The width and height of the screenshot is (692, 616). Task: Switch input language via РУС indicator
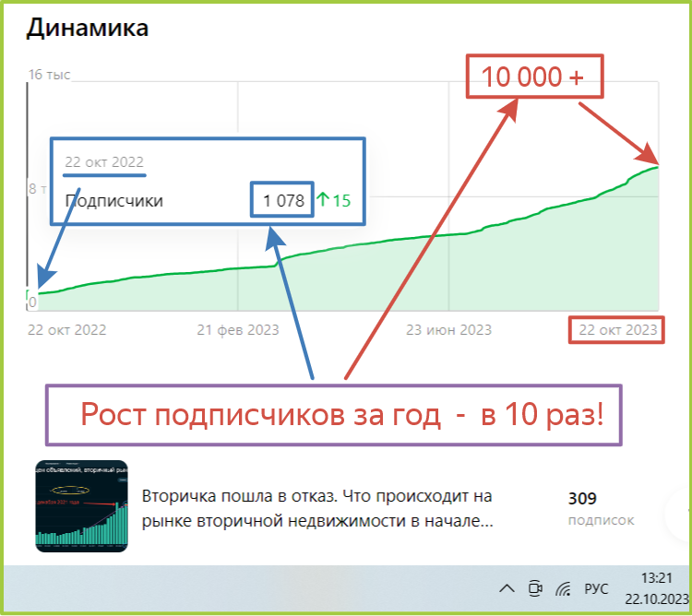[x=596, y=588]
